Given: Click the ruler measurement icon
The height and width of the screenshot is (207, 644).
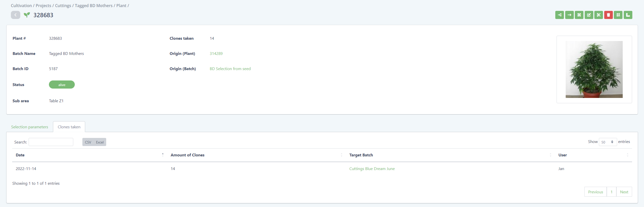Looking at the screenshot, I should (628, 15).
